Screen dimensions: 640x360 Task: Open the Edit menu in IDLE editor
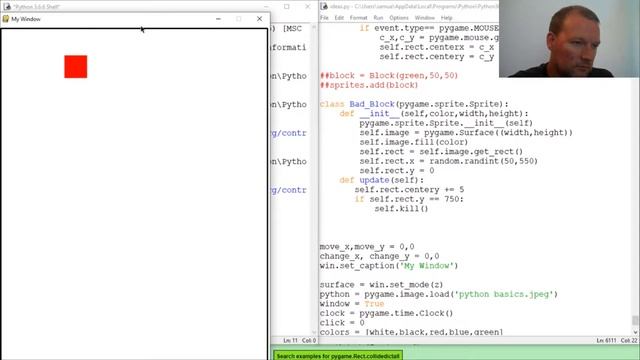point(339,18)
